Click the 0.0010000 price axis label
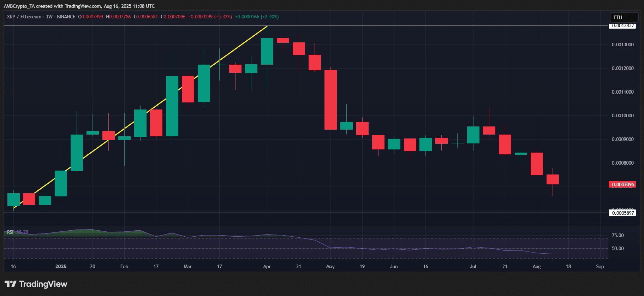Viewport: 644px width, 296px height. tap(622, 116)
